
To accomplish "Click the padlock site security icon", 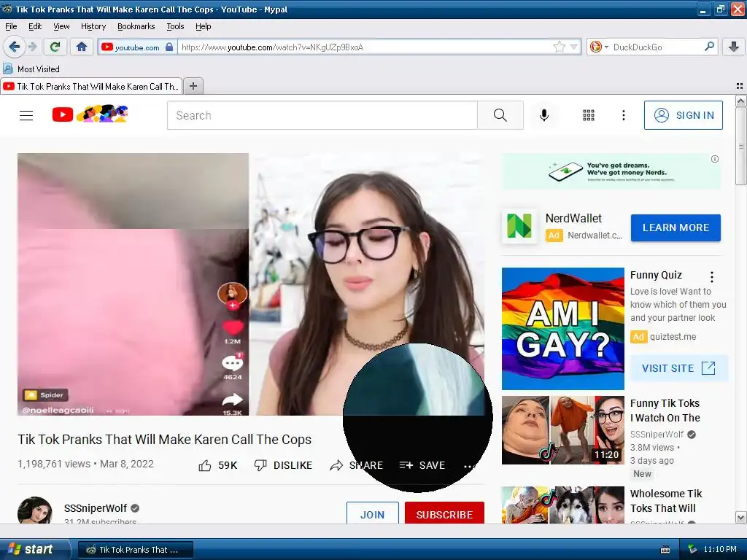I will click(169, 47).
